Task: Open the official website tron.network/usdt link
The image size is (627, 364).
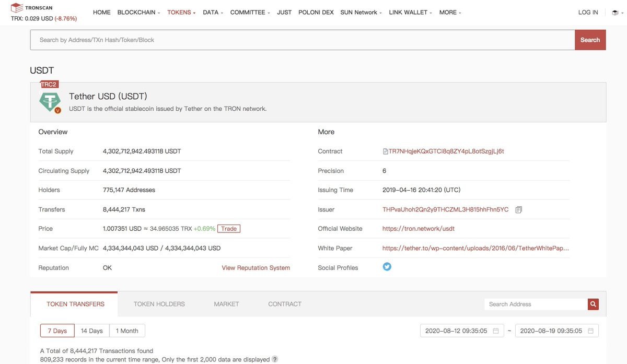Action: pos(419,229)
